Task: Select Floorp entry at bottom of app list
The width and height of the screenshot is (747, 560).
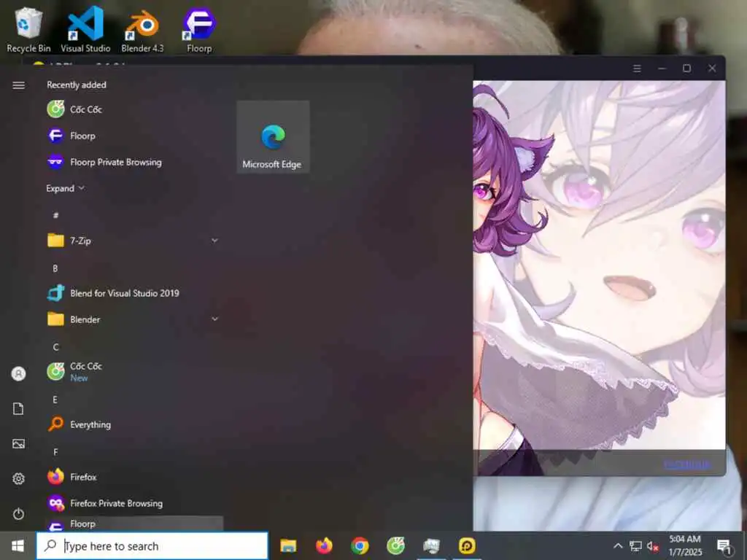Action: click(x=133, y=524)
